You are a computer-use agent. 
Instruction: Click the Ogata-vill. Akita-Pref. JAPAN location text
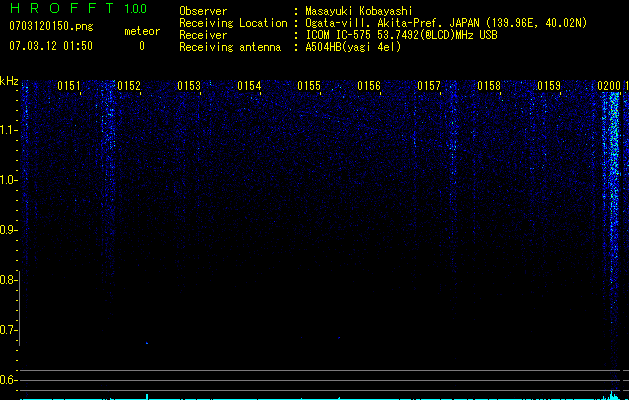point(446,23)
